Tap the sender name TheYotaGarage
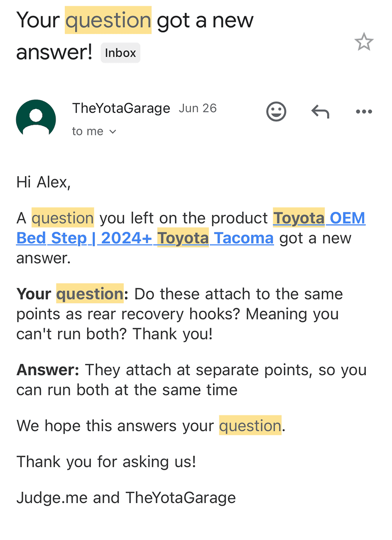The image size is (392, 540). (x=121, y=108)
